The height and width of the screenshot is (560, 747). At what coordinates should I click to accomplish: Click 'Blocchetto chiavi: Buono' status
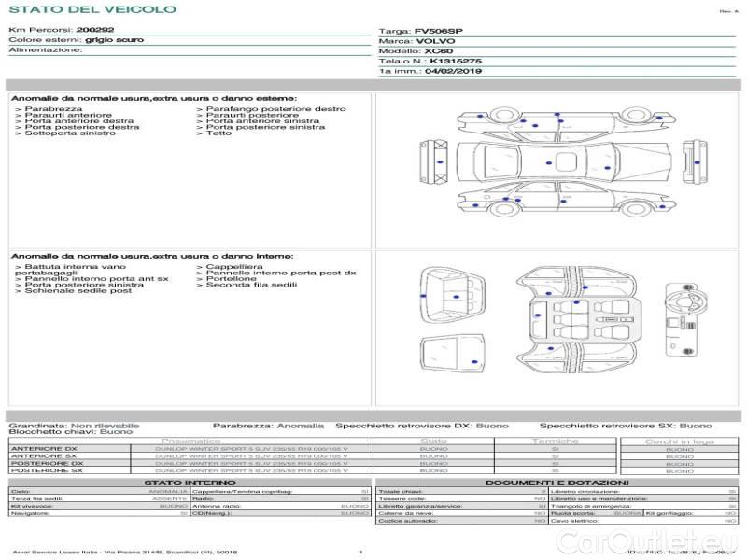coord(71,431)
